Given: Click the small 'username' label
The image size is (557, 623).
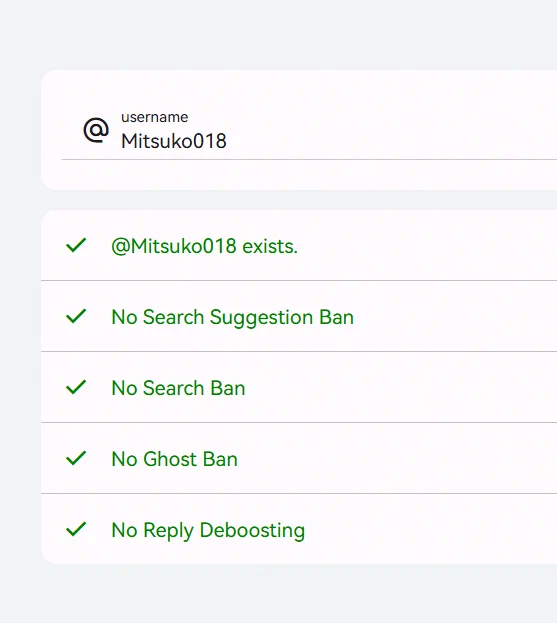Looking at the screenshot, I should coord(155,117).
